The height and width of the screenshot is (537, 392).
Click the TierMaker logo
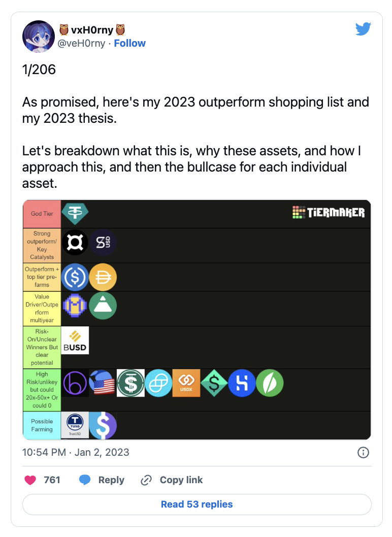tap(329, 212)
